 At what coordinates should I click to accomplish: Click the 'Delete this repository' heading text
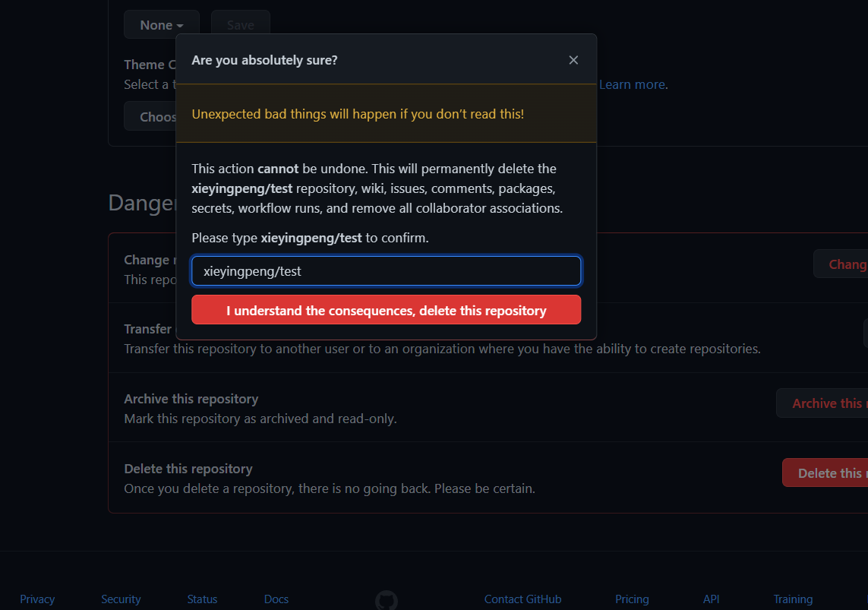point(188,468)
